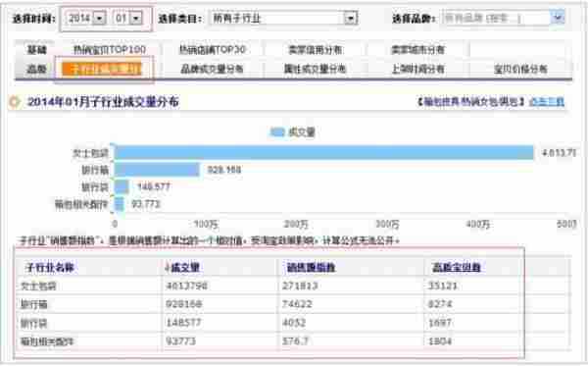Click the 93773 volume cell in the table

click(180, 341)
